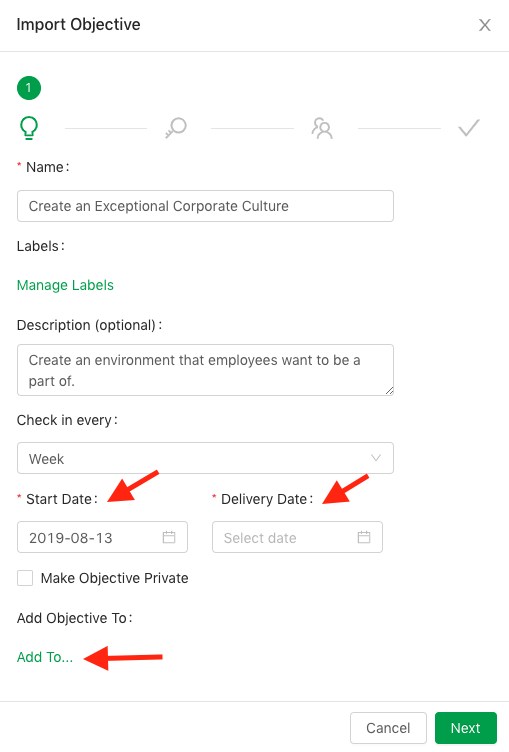
Task: Select the people/owners step icon
Action: pyautogui.click(x=322, y=128)
